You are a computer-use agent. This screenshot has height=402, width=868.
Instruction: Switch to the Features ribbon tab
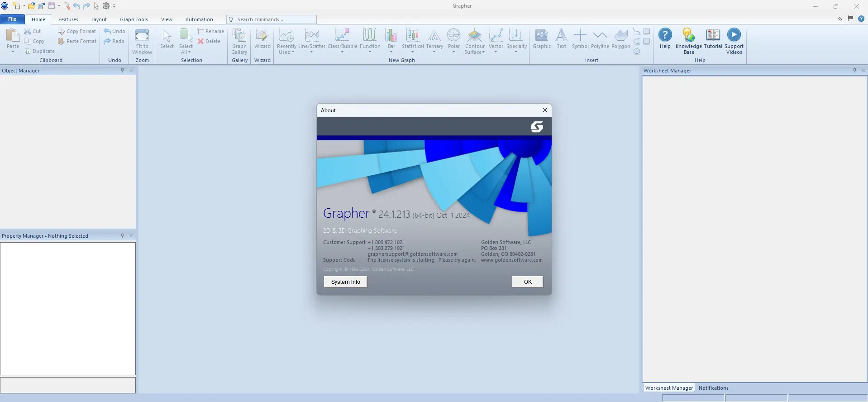pos(68,19)
